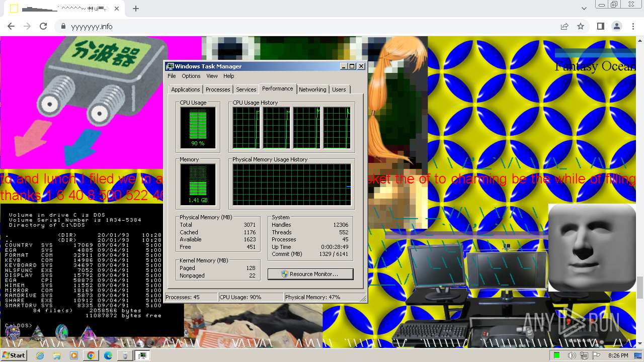Open Task Manager Help menu
Viewport: 644px width, 362px height.
[x=228, y=76]
